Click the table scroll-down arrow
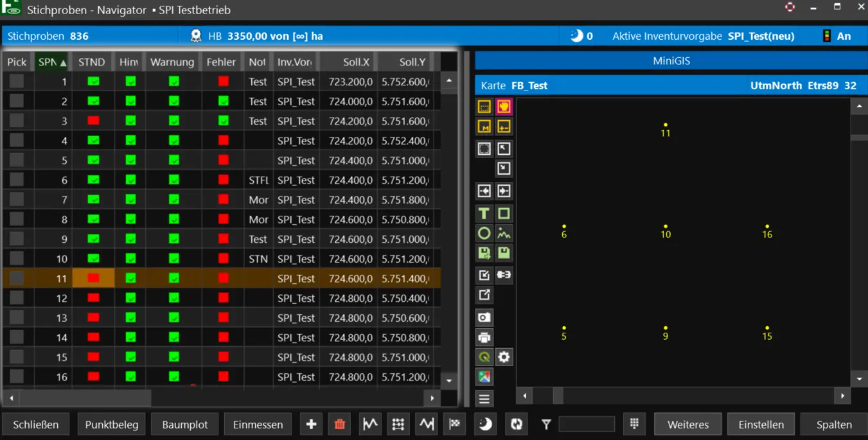The height and width of the screenshot is (440, 868). coord(449,380)
